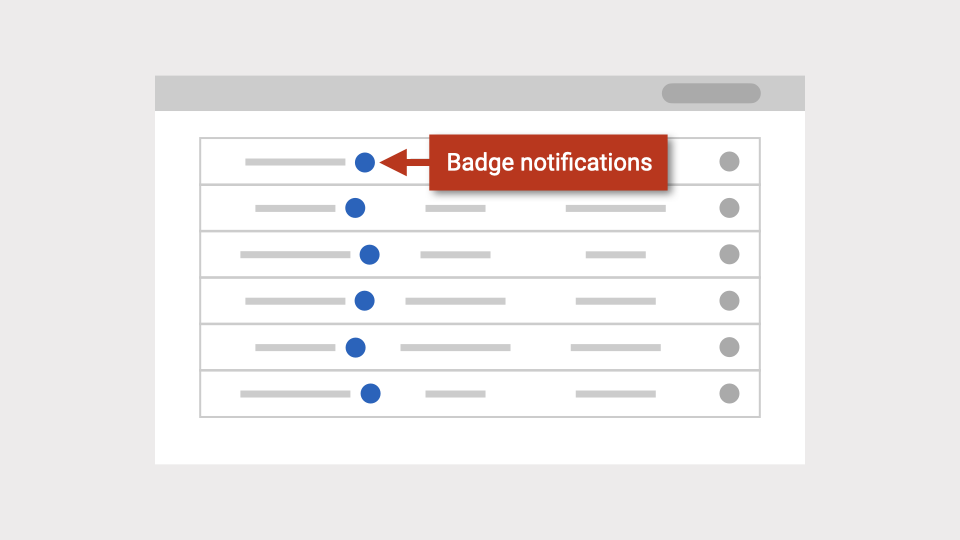The height and width of the screenshot is (540, 960).
Task: Click the third row's middle placeholder text
Action: coord(455,255)
